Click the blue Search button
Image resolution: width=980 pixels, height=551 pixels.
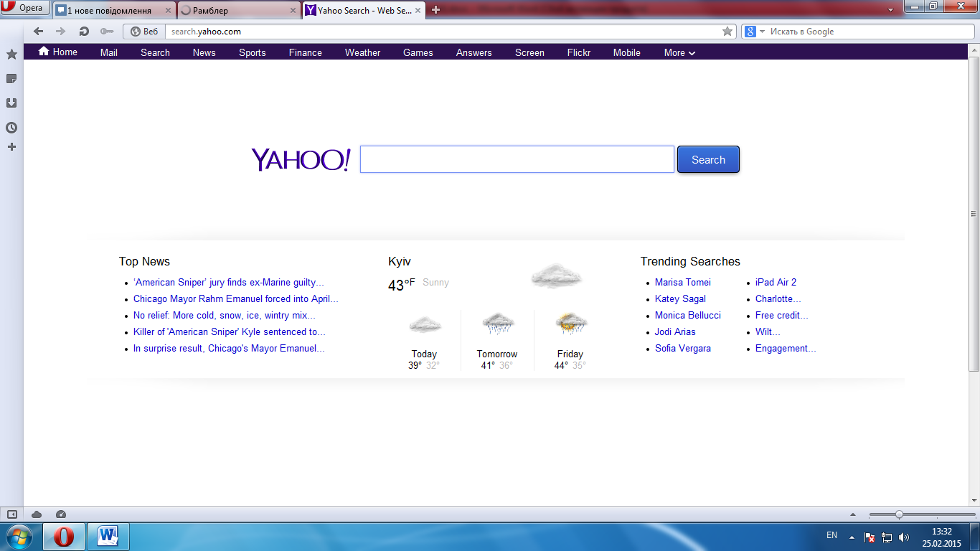tap(708, 159)
